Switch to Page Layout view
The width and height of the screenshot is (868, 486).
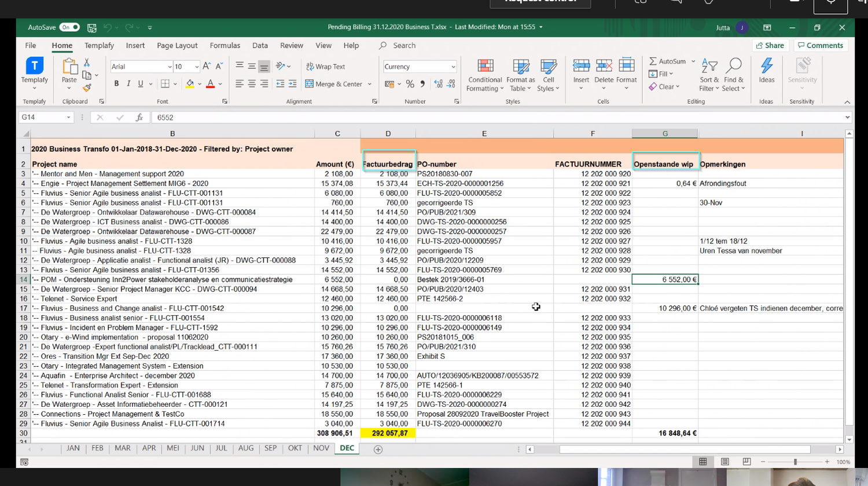pyautogui.click(x=725, y=462)
